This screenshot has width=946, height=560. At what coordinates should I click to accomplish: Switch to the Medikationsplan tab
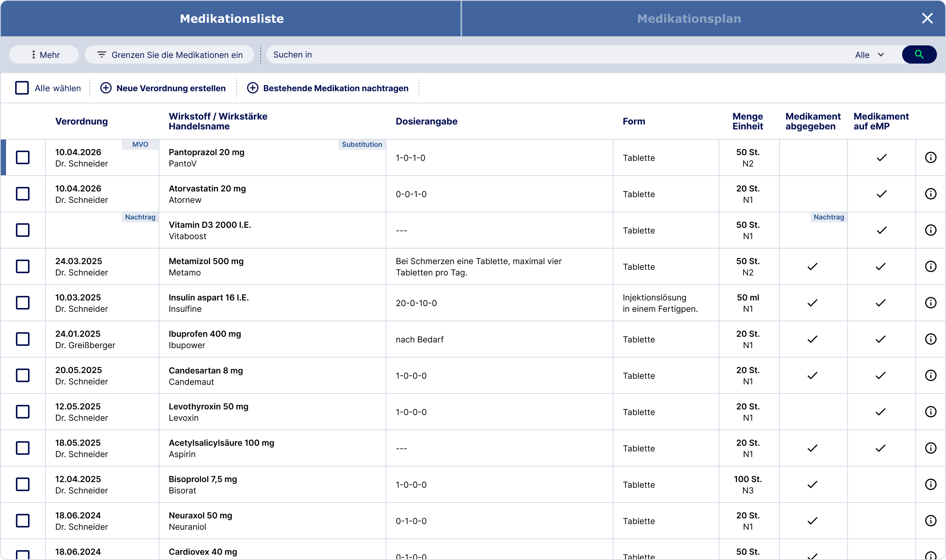(x=689, y=18)
